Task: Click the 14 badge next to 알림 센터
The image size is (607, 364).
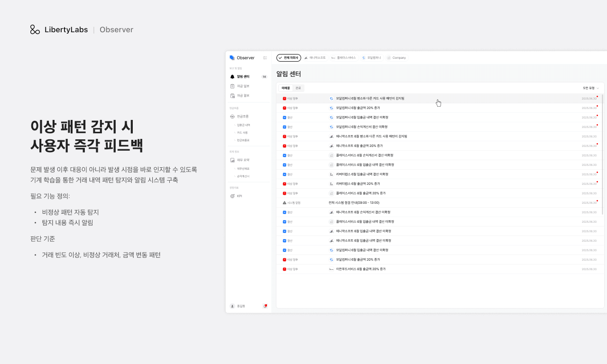Action: pos(264,77)
